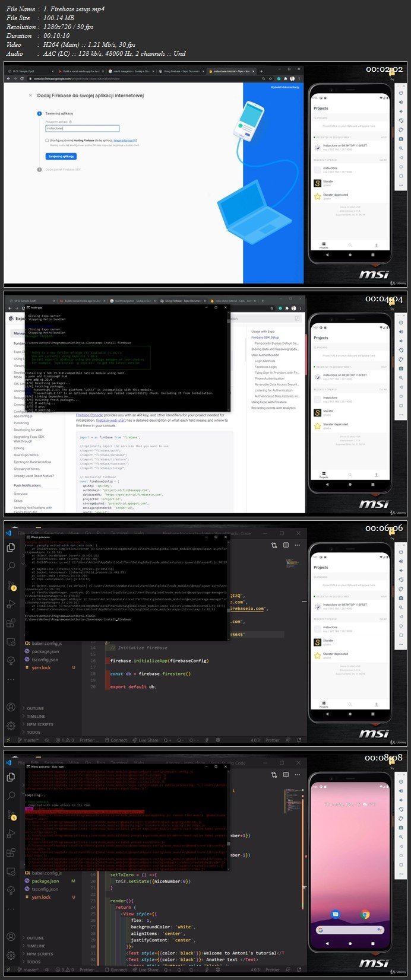The image size is (411, 980).
Task: Click the insta-clone app nickname field
Action: pos(83,128)
